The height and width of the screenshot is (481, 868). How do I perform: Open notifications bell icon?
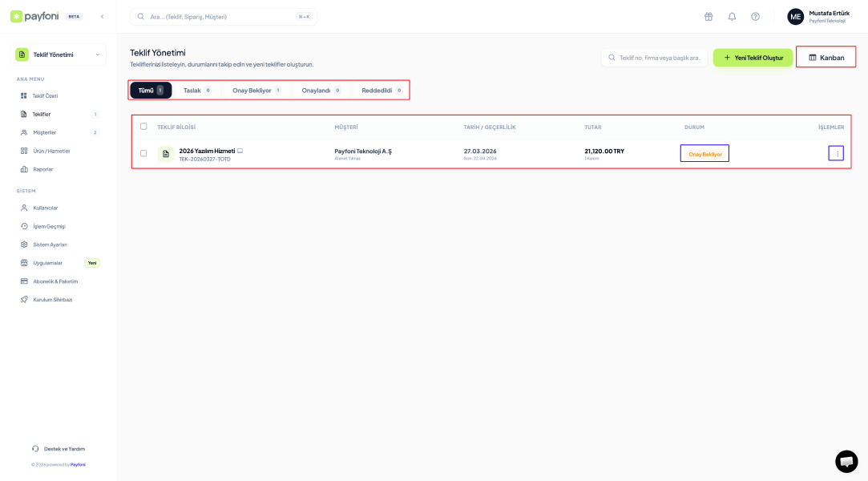[x=732, y=17]
